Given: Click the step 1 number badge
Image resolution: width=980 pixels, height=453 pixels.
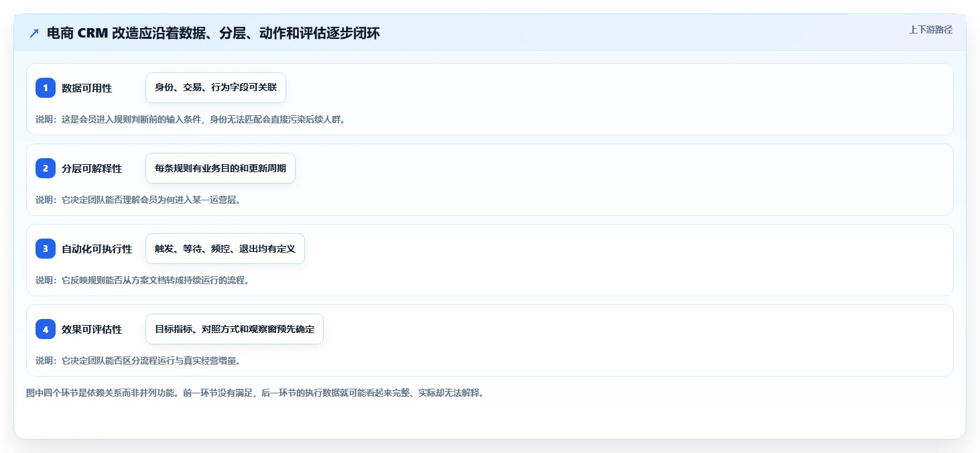Looking at the screenshot, I should (x=46, y=88).
